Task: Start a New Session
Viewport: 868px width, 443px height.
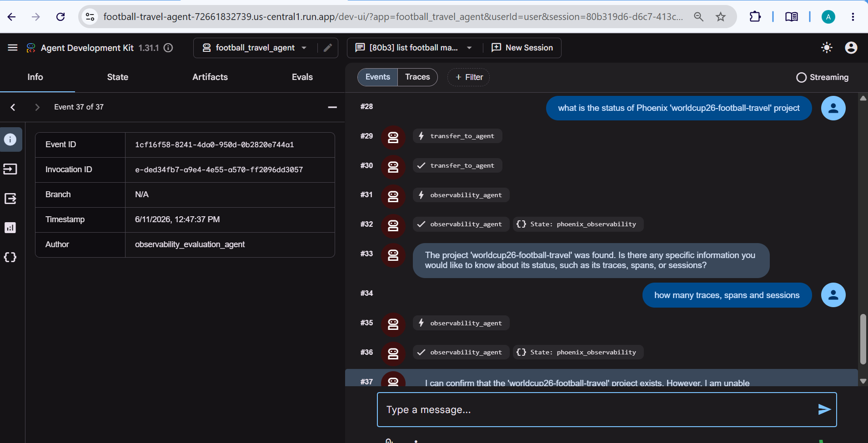Action: (x=522, y=48)
